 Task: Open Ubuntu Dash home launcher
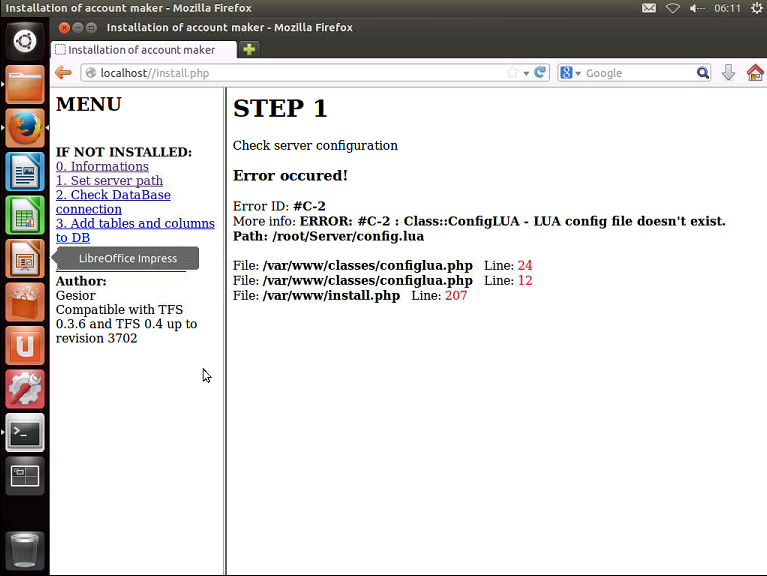click(25, 41)
